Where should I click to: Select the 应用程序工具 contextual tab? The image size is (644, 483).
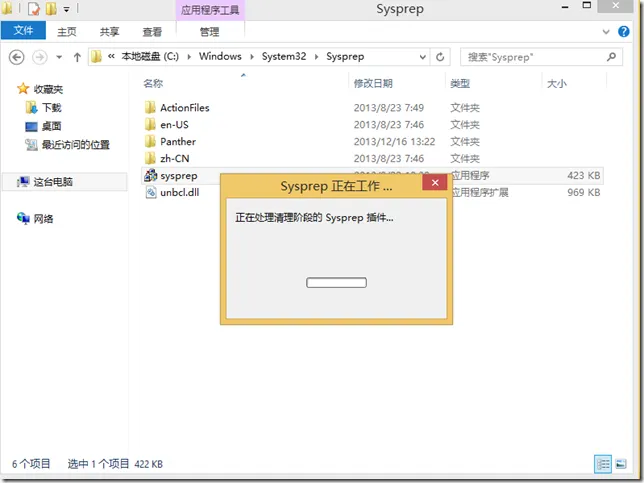(x=210, y=10)
